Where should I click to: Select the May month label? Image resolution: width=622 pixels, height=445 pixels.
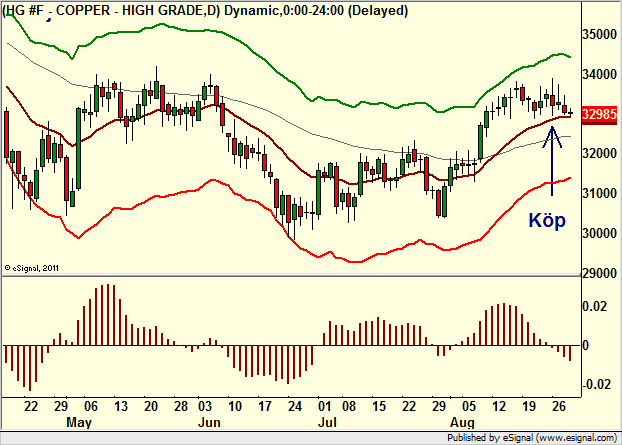[79, 422]
